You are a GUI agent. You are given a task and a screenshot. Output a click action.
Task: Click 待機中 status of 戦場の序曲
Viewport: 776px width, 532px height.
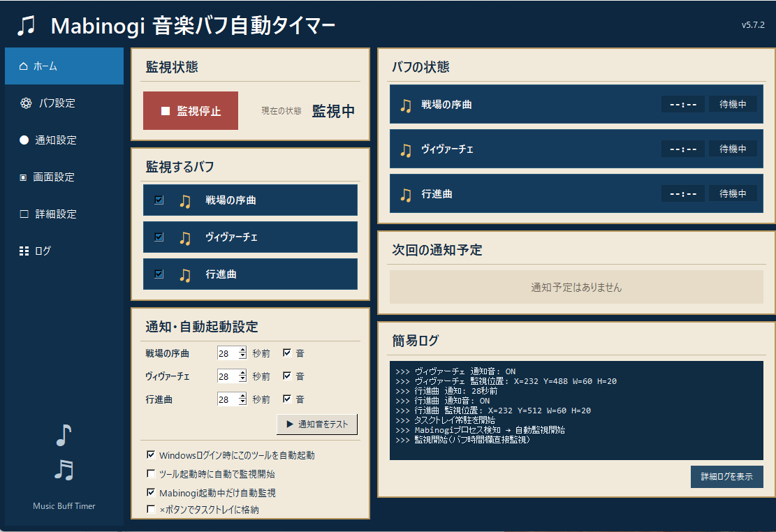point(733,104)
